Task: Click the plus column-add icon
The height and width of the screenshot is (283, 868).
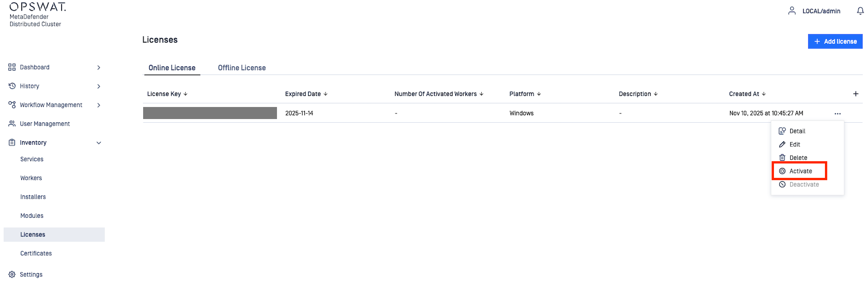Action: (855, 94)
